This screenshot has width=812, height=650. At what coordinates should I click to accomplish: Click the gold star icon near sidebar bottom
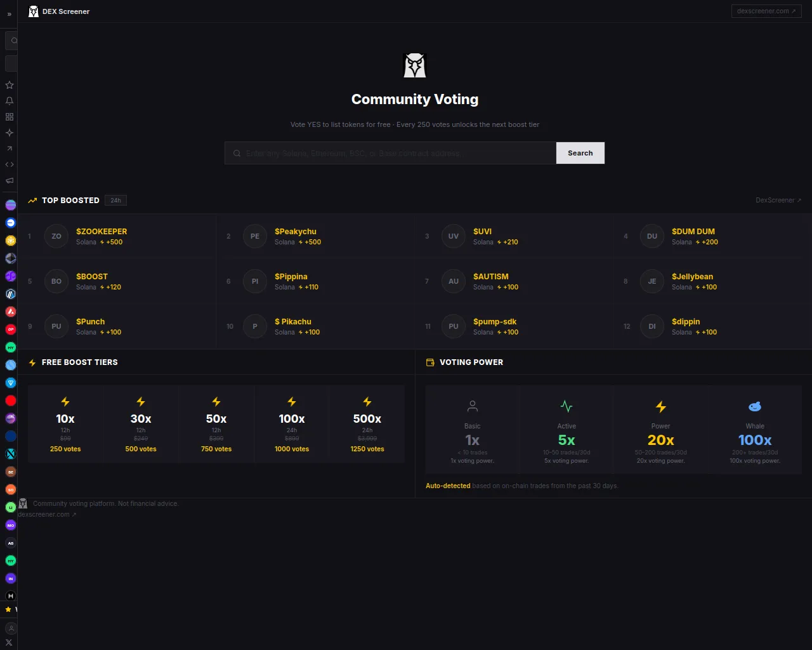click(8, 609)
